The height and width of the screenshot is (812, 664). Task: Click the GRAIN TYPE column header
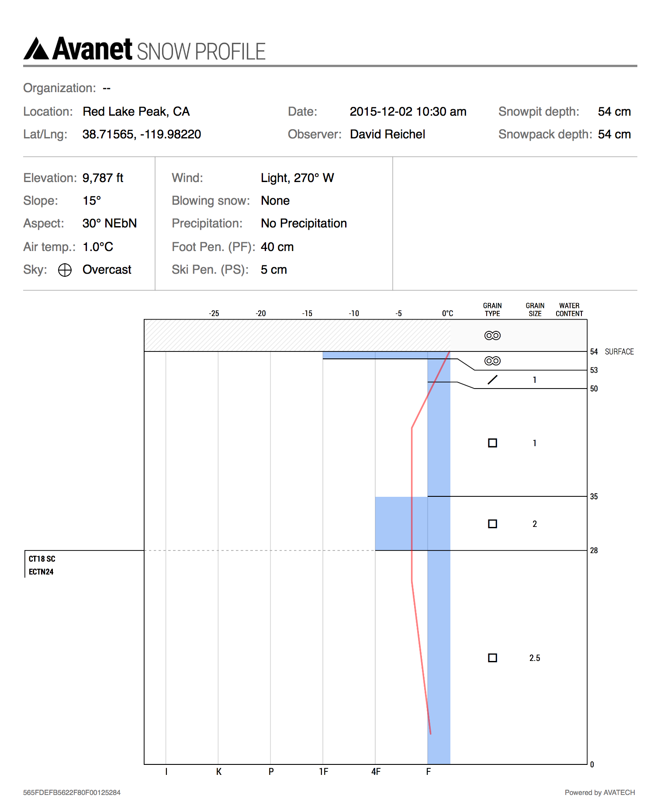point(492,310)
